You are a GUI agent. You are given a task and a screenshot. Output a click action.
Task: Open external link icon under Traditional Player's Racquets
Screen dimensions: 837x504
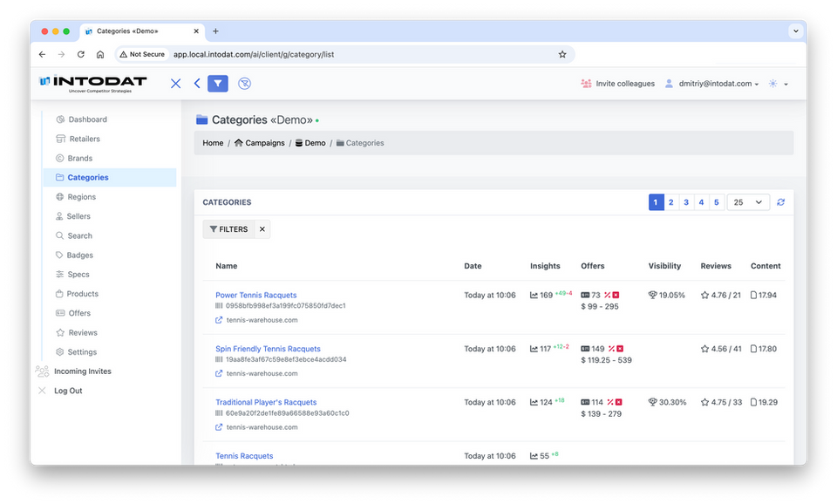[x=219, y=427]
